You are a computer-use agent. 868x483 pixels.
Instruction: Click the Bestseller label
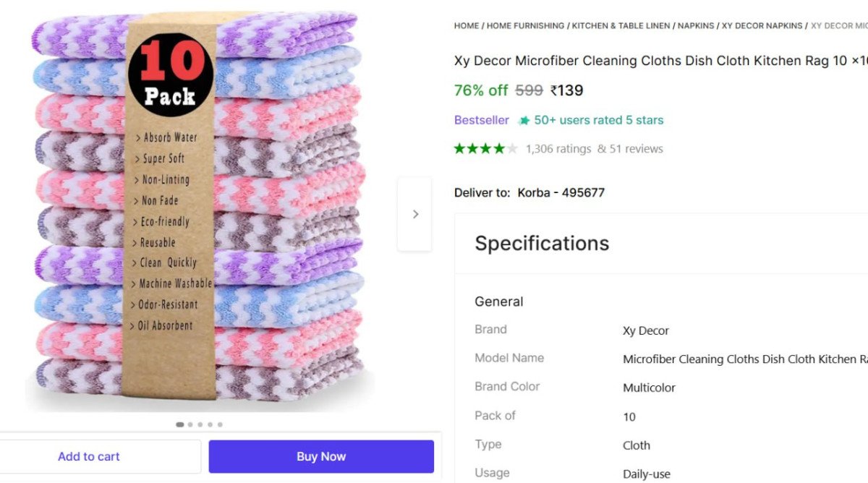pos(481,120)
